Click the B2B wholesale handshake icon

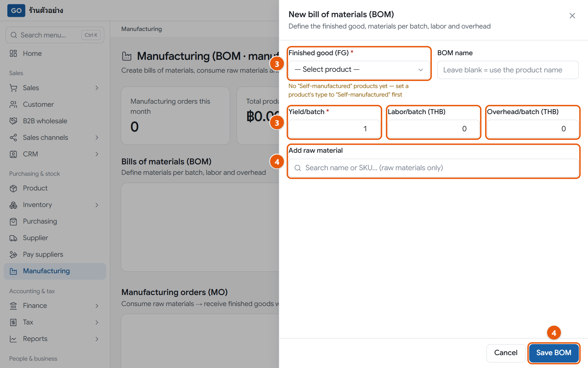(13, 121)
